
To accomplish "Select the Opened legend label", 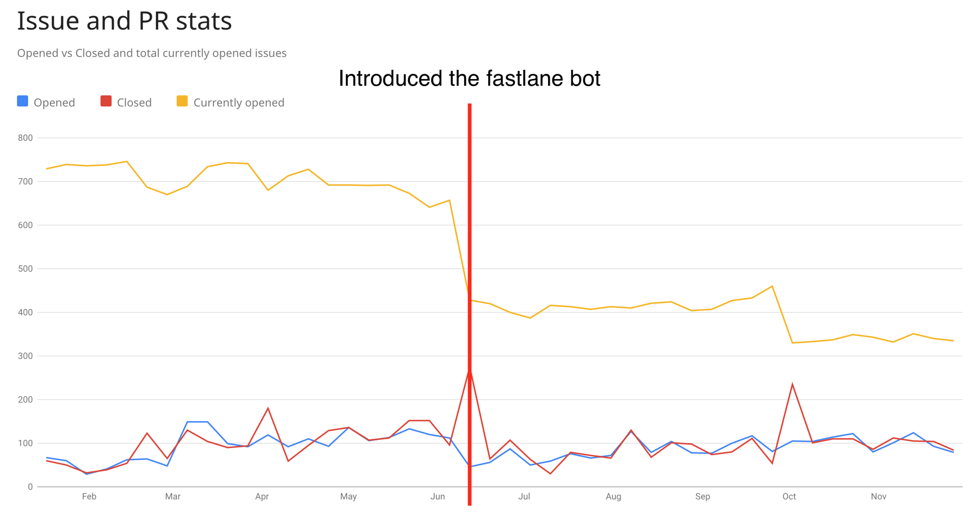I will [x=54, y=103].
